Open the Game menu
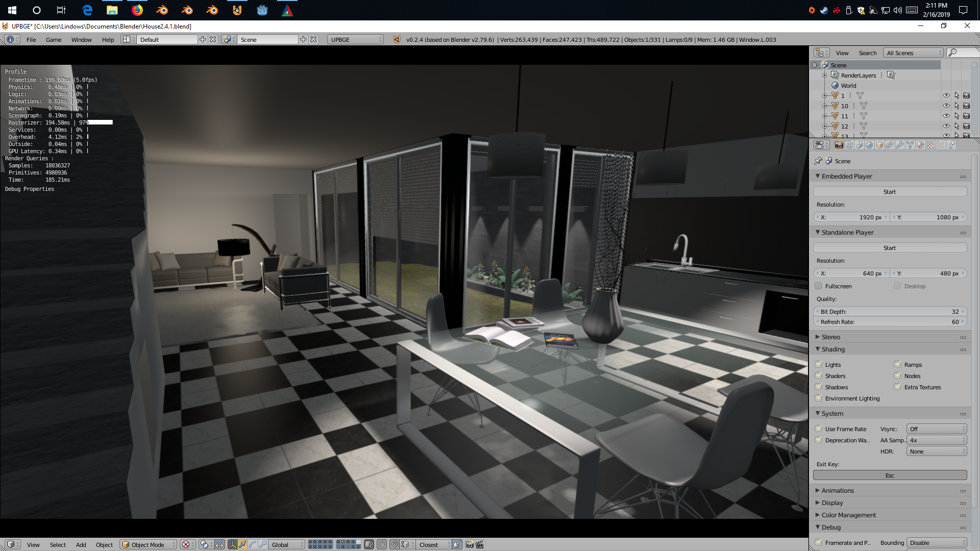This screenshot has height=551, width=980. coord(54,40)
